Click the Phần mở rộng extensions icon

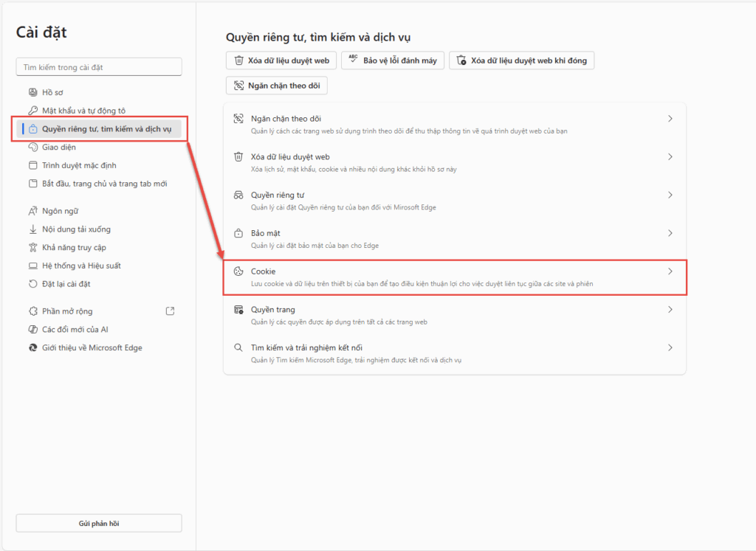[x=32, y=311]
